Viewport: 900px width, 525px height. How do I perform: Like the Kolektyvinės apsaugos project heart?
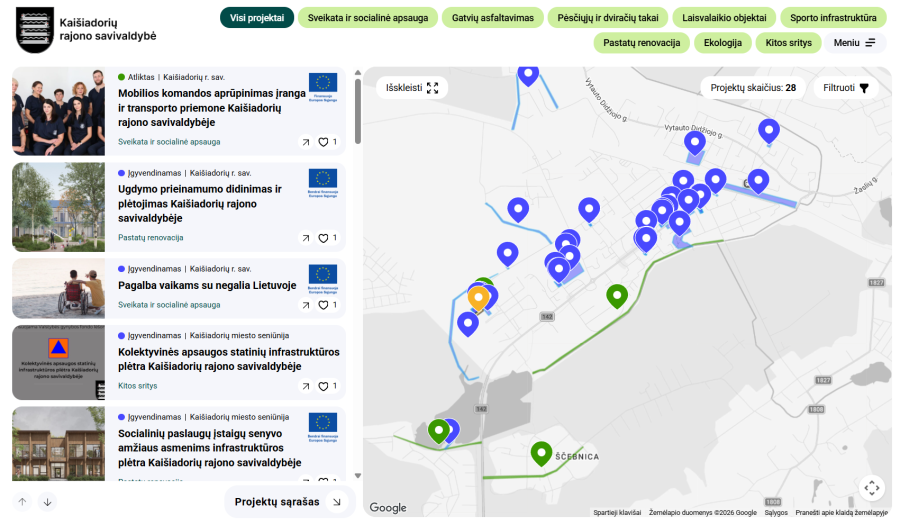click(324, 386)
